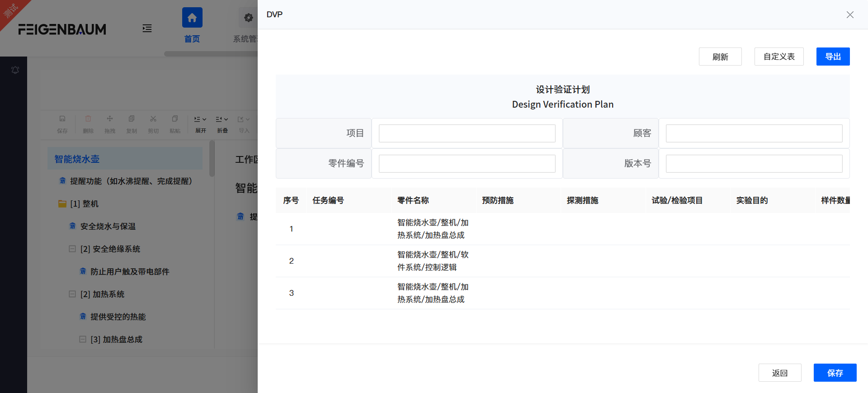
Task: Open the notification bell icon
Action: tap(15, 70)
